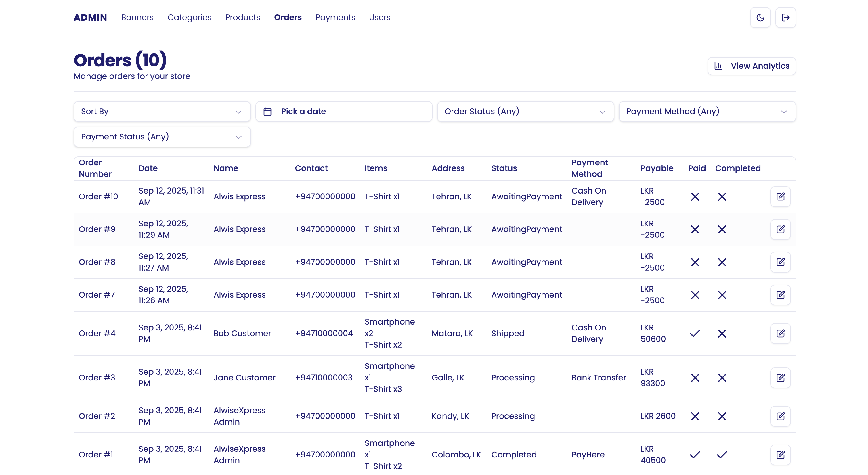The image size is (868, 475).
Task: Click edit icon for Order #2
Action: point(780,416)
